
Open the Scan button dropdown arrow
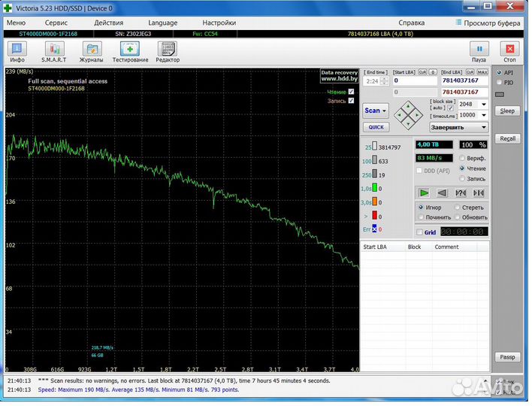click(385, 111)
